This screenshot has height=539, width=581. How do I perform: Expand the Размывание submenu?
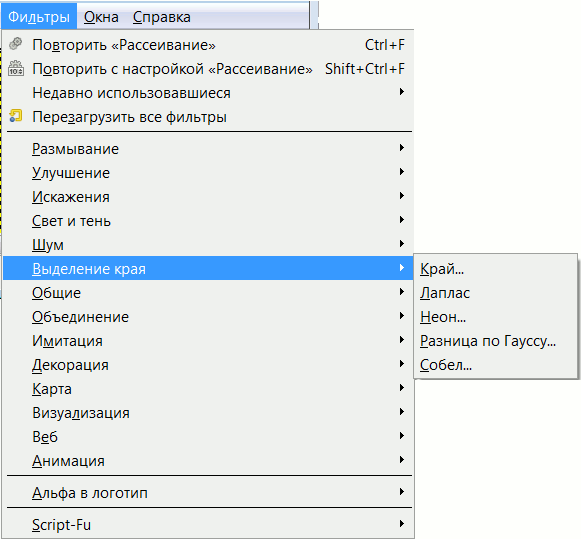208,149
